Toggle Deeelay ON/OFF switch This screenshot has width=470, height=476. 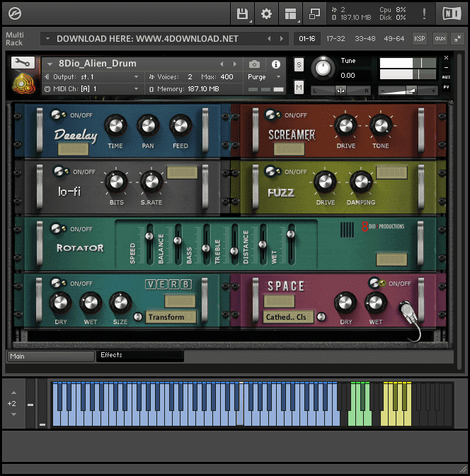58,115
